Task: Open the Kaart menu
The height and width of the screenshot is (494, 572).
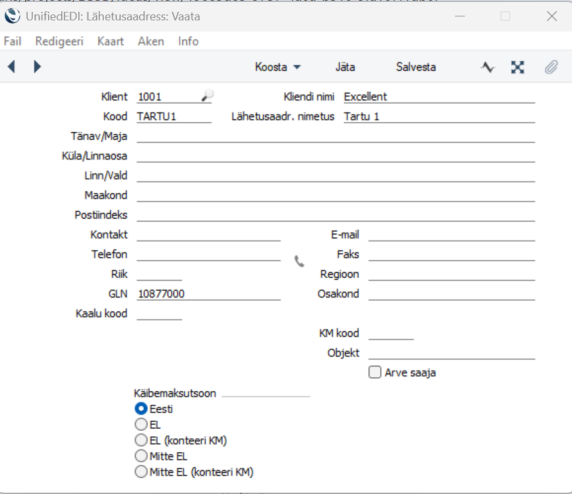Action: point(111,41)
